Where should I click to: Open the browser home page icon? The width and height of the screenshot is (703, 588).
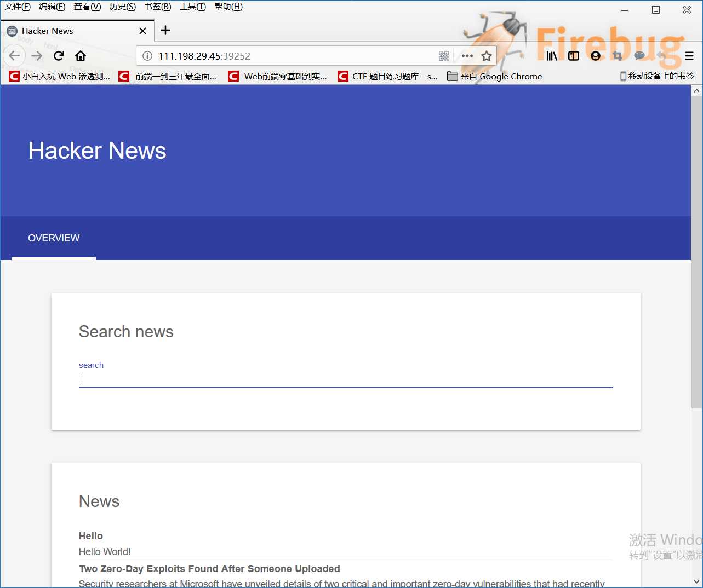[x=81, y=56]
